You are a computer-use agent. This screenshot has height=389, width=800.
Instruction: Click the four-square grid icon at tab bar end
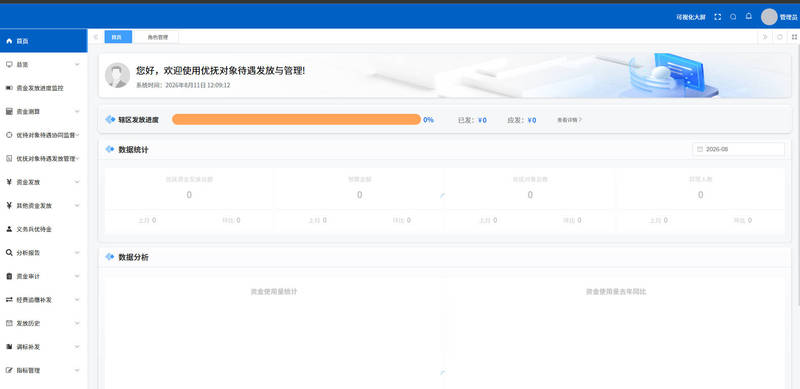click(794, 37)
